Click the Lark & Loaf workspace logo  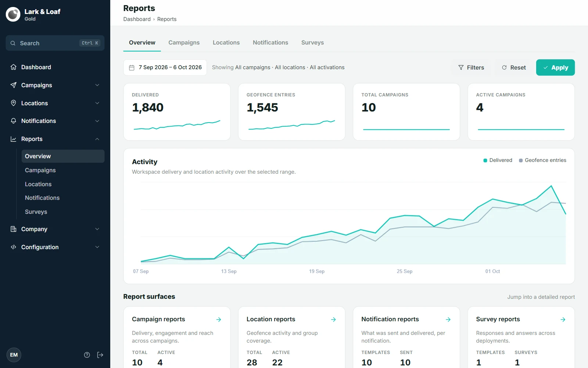tap(13, 14)
